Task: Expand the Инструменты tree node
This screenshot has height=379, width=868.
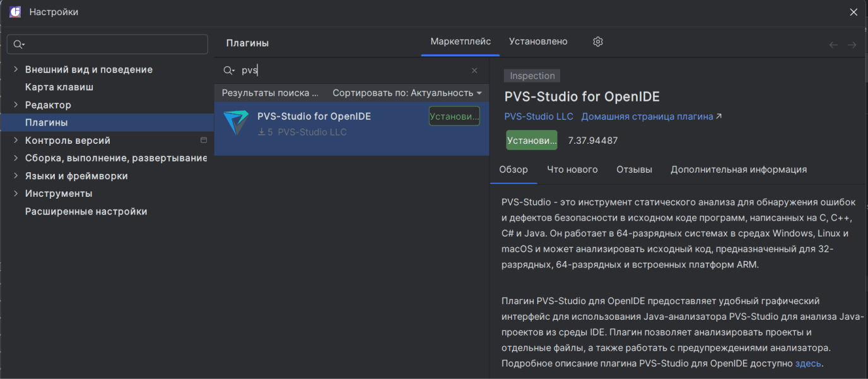Action: pos(16,194)
